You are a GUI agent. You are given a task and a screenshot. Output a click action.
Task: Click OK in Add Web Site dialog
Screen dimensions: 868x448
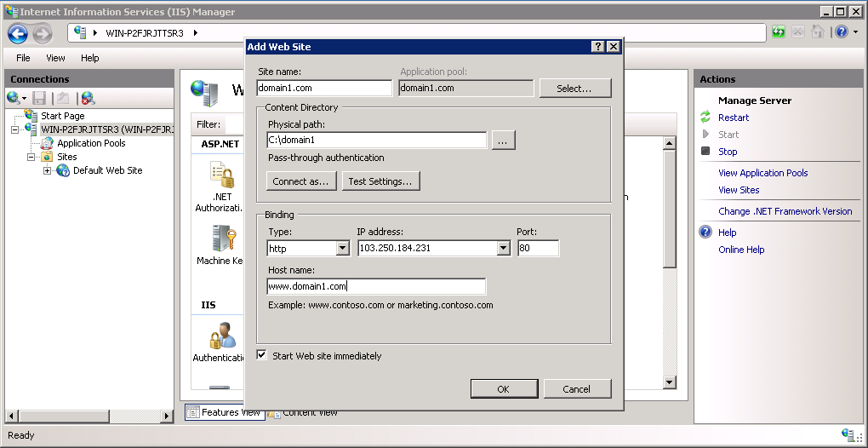click(504, 388)
